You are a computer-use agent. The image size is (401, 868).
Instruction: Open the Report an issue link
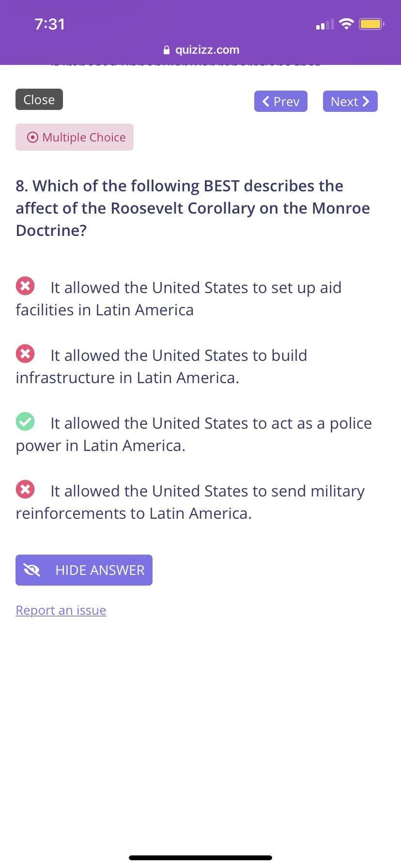tap(61, 610)
